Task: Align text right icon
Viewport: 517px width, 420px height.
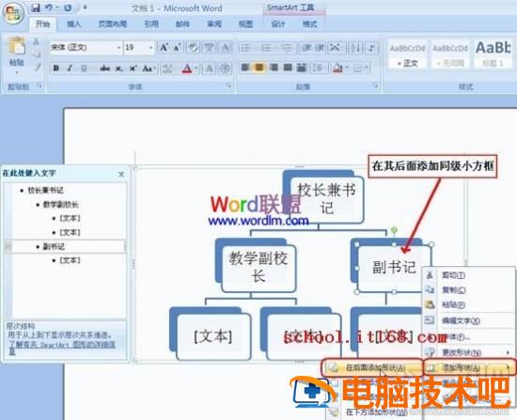Action: [274, 68]
